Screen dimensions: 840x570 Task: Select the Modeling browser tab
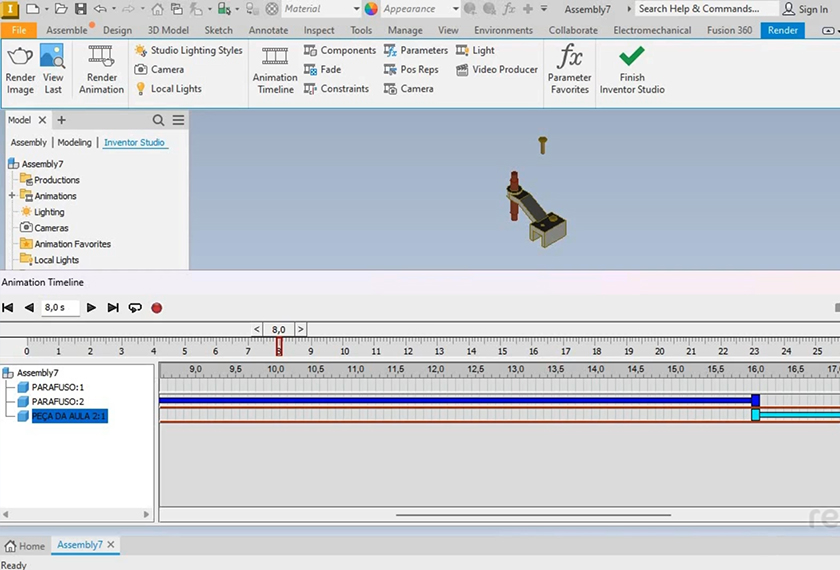pos(74,143)
